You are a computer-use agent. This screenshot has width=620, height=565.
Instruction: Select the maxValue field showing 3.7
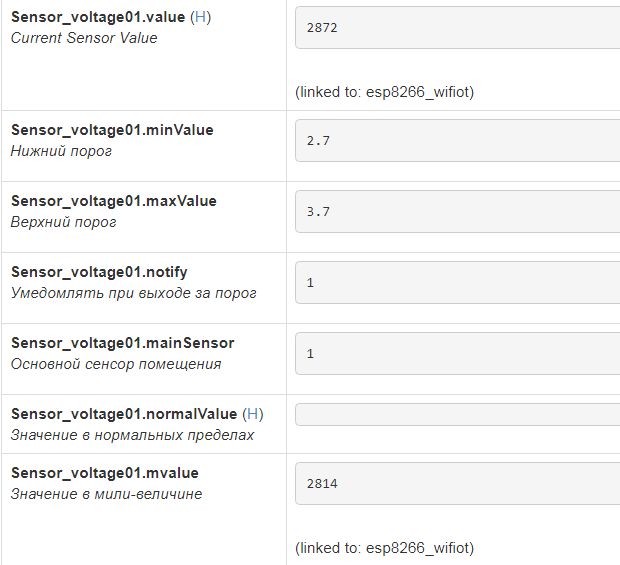point(457,212)
